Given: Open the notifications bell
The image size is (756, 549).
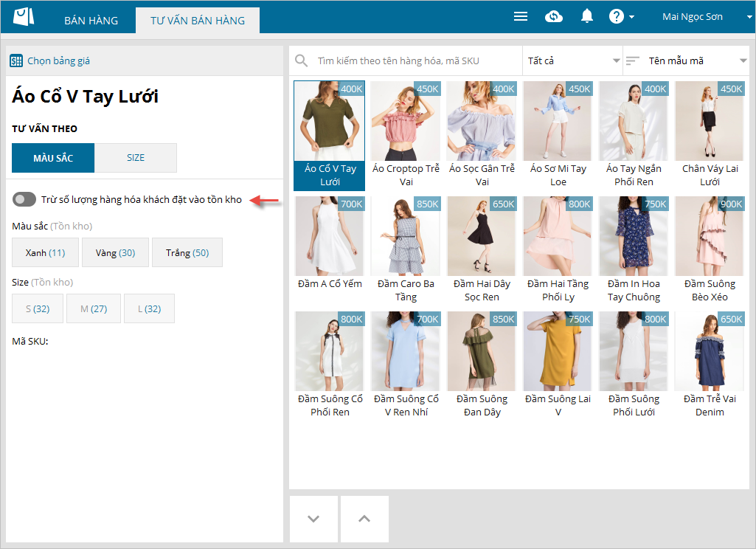Looking at the screenshot, I should tap(587, 16).
